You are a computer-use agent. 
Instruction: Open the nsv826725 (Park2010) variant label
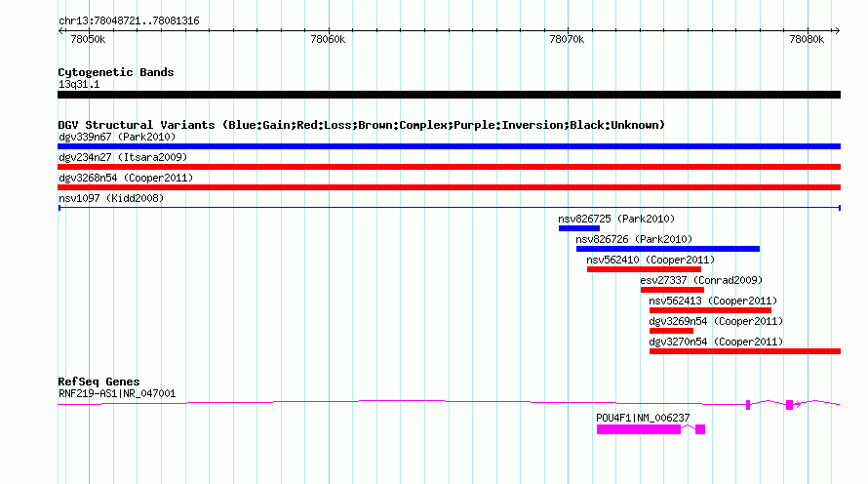coord(616,219)
